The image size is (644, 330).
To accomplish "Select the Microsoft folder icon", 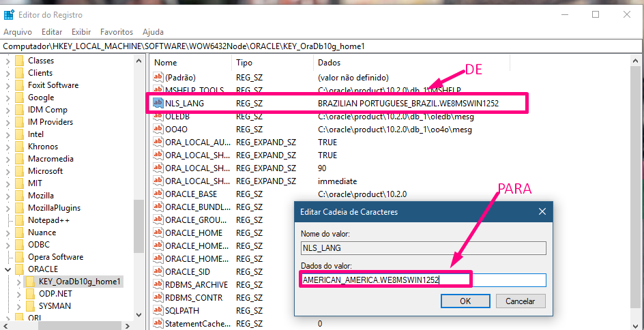I will point(19,171).
